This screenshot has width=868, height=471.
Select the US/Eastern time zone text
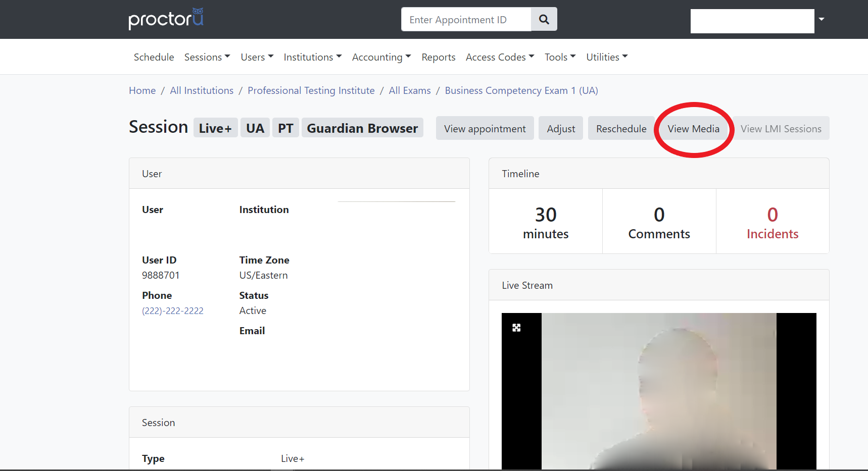264,275
